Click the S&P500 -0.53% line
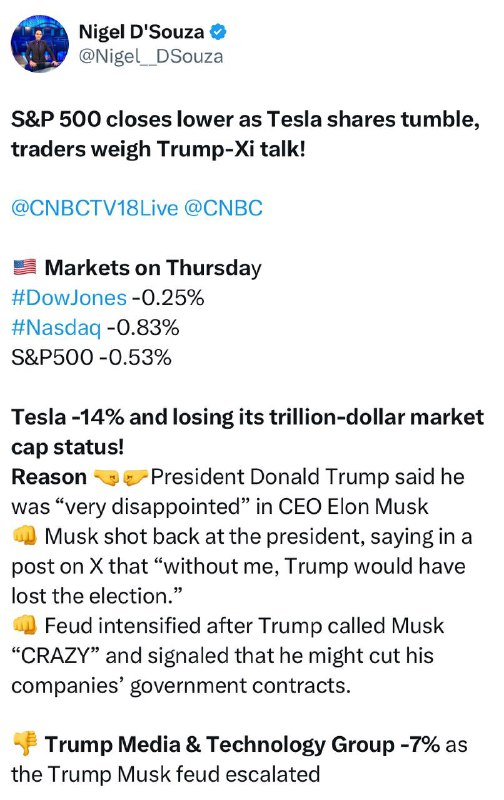Viewport: 504px width, 800px height. coord(91,357)
